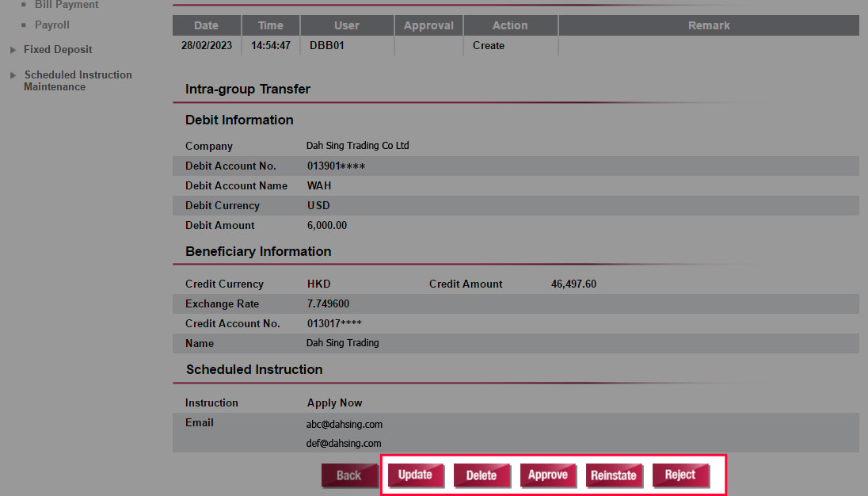Reject the transfer instruction
This screenshot has width=868, height=496.
680,475
